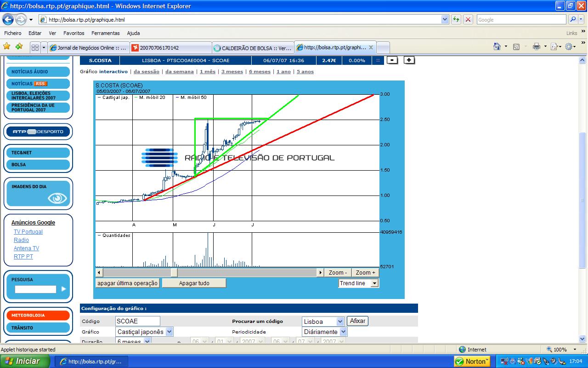This screenshot has height=368, width=588.
Task: Click the zoom level magnifier icon
Action: pos(549,350)
